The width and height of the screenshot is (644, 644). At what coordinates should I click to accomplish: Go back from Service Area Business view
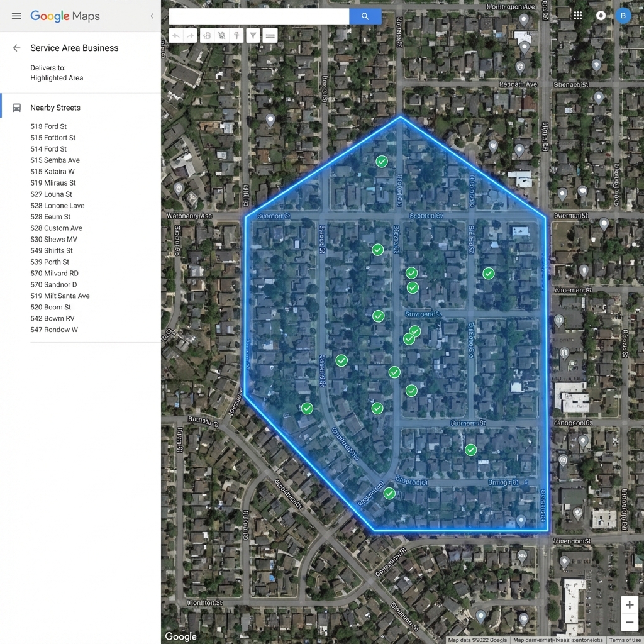click(x=16, y=48)
